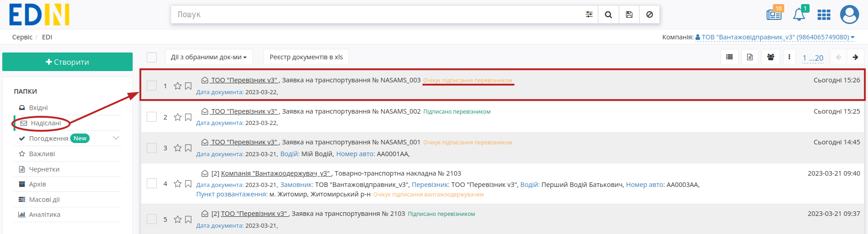868x234 pixels.
Task: Check the box for NASAMS_001 row
Action: tap(152, 148)
